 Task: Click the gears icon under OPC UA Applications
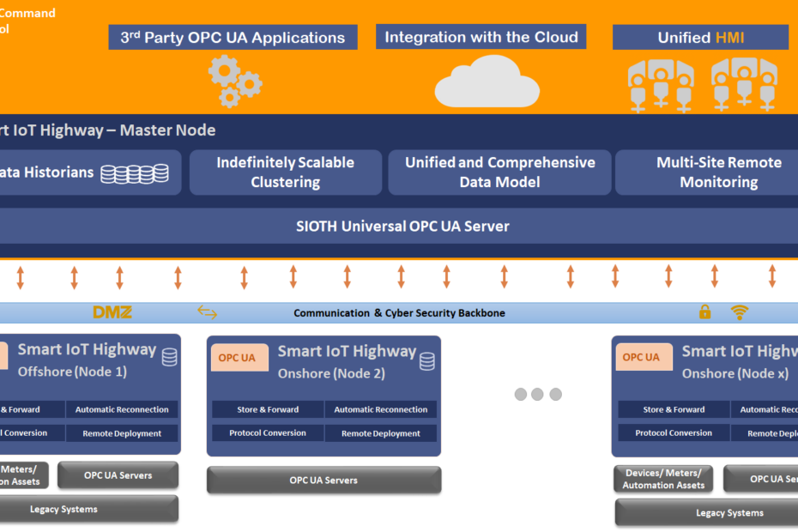(x=234, y=82)
